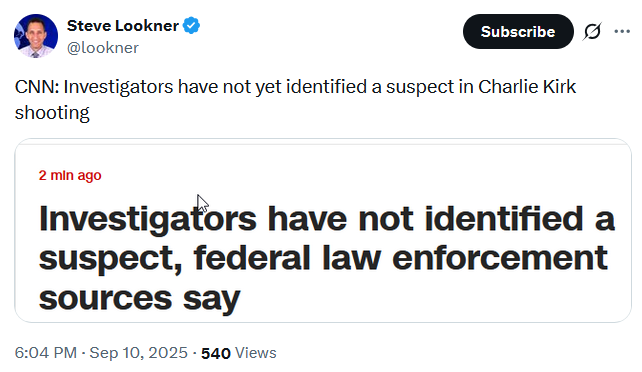View the 540 Views count

(x=239, y=353)
